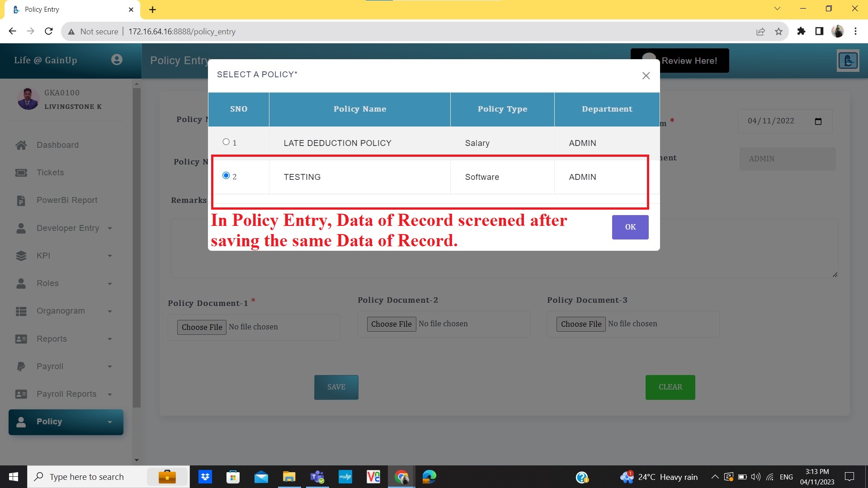Select radio button for policy 1
This screenshot has width=868, height=488.
[x=226, y=142]
